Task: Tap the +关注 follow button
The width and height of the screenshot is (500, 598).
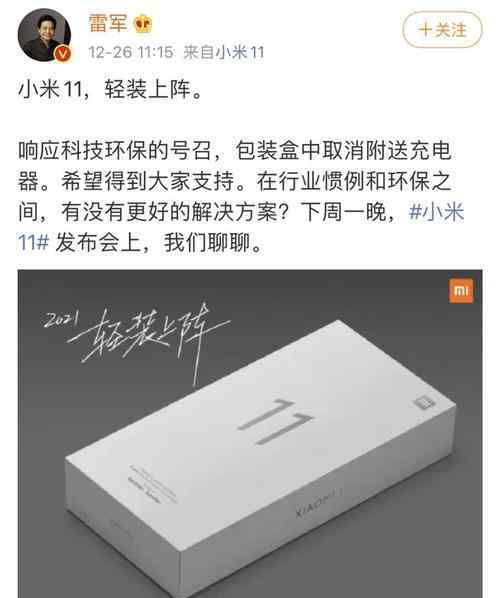Action: (442, 30)
